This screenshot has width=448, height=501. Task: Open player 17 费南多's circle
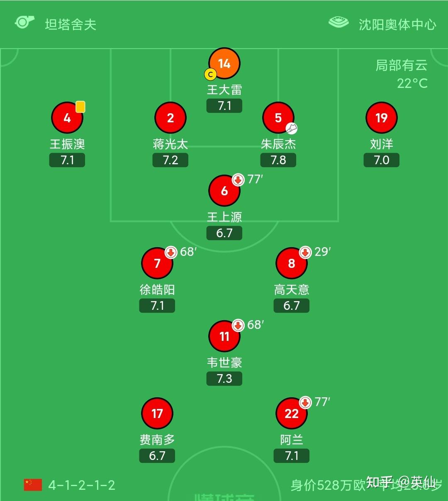click(x=157, y=413)
